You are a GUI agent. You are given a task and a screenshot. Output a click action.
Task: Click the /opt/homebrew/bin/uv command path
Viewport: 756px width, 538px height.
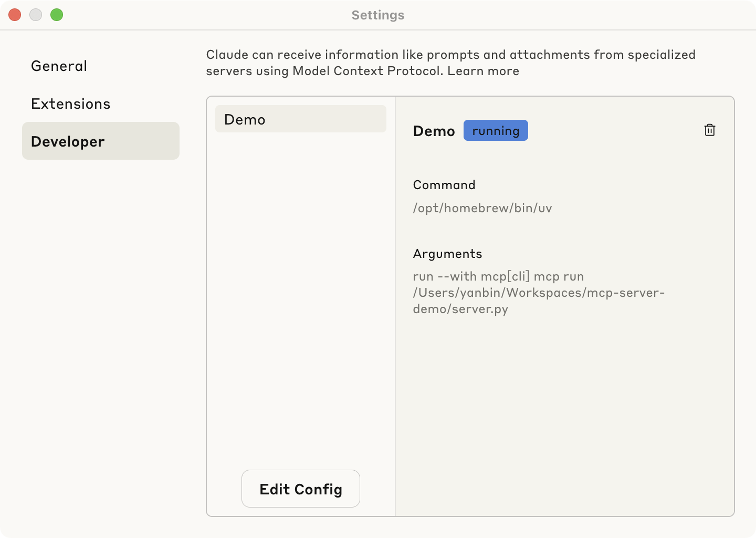[x=482, y=208]
